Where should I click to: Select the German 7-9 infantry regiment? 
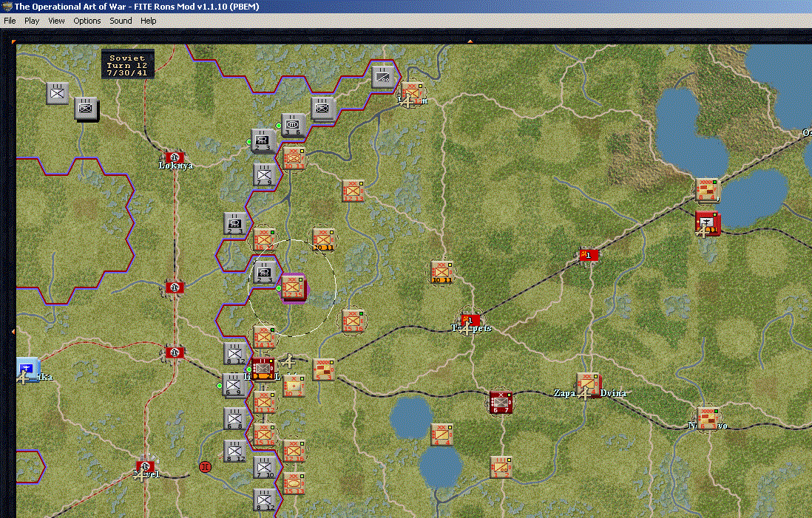click(265, 174)
